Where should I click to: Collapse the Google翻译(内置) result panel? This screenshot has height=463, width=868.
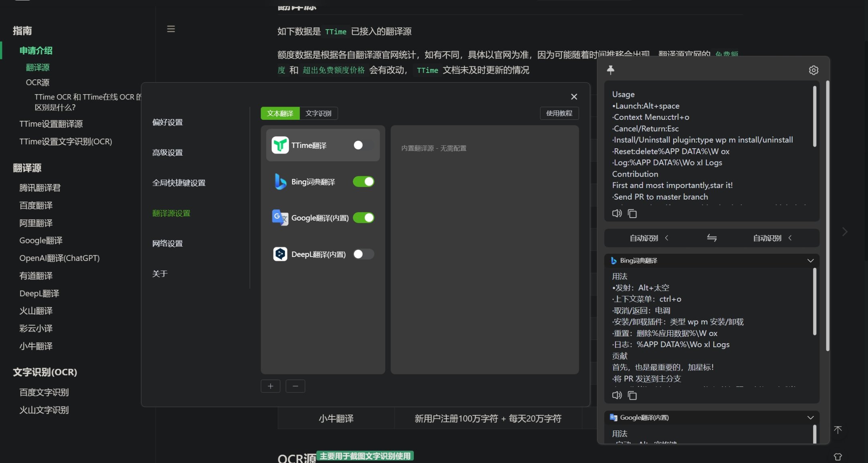tap(810, 417)
